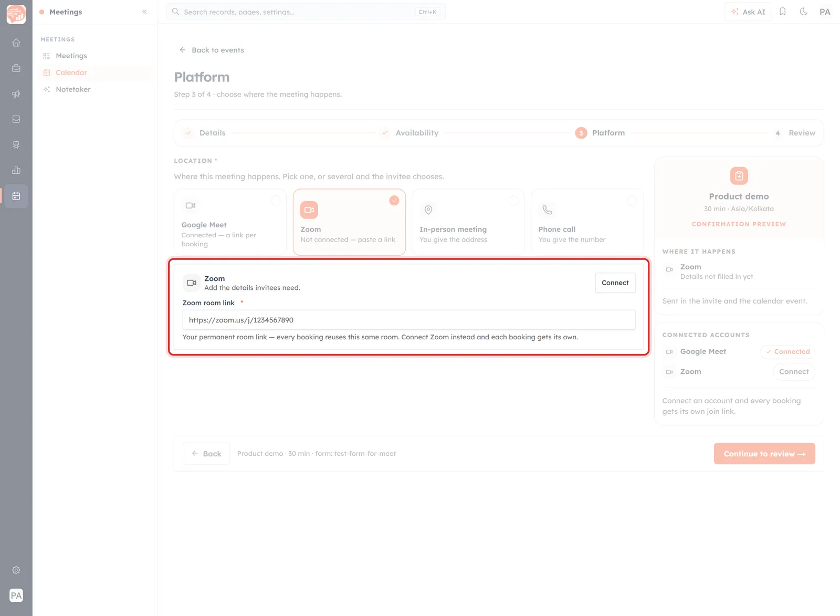This screenshot has width=840, height=616.
Task: Jump to the Review step
Action: point(794,133)
